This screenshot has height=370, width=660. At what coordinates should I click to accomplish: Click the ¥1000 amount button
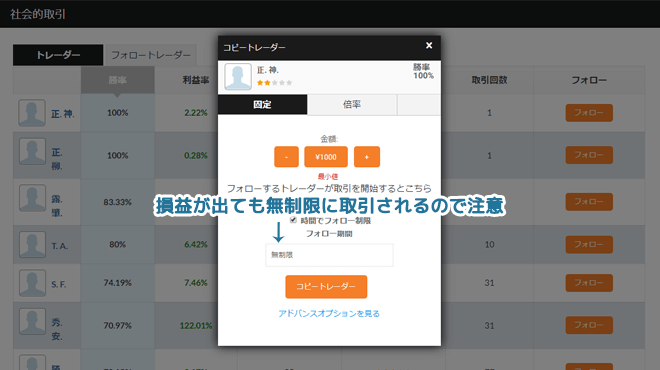[326, 157]
